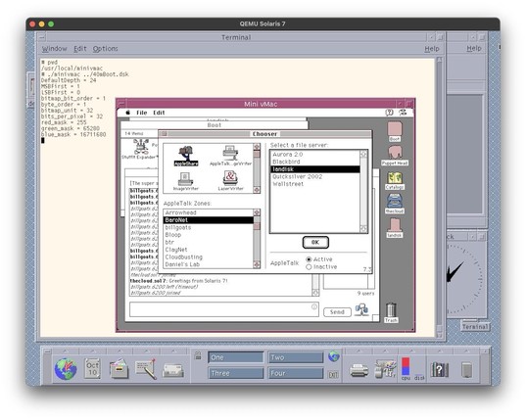
Task: Expand subpanel arrow above the Printer icon
Action: pyautogui.click(x=359, y=350)
